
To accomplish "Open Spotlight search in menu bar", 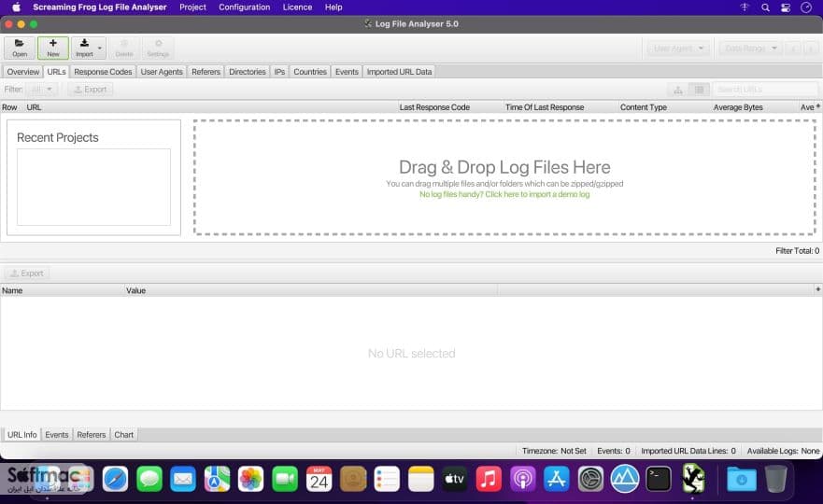I will [x=765, y=7].
